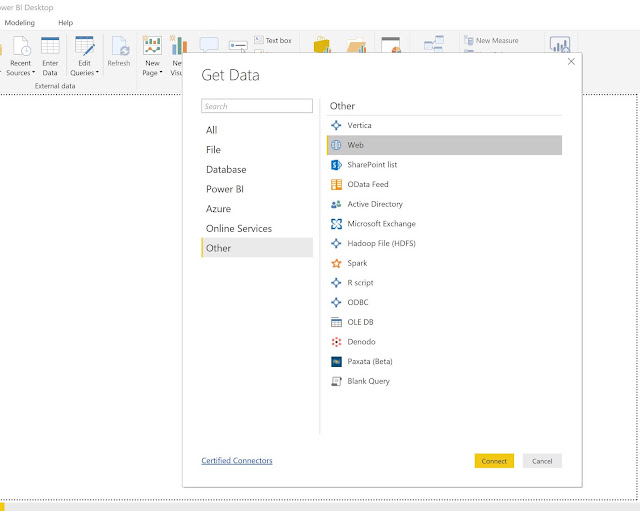Click the Microsoft Exchange label
This screenshot has height=511, width=640.
click(382, 224)
